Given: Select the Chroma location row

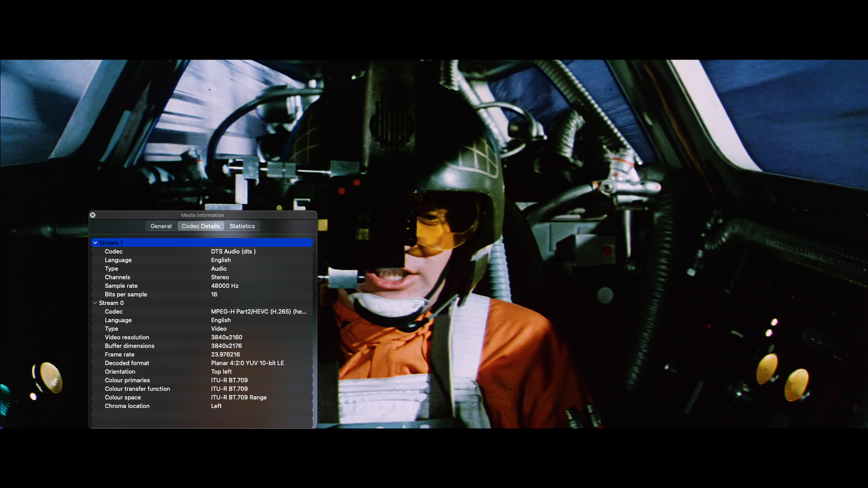Looking at the screenshot, I should (x=127, y=406).
